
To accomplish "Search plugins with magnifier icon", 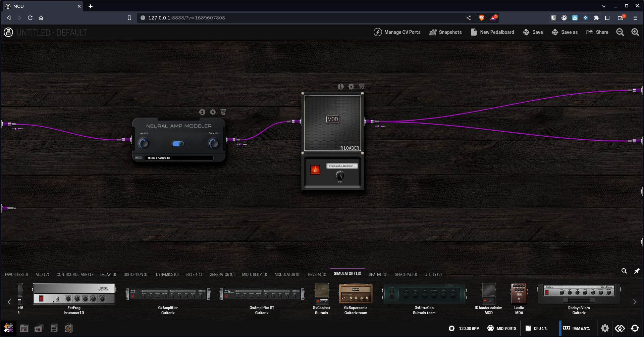I will (x=624, y=271).
